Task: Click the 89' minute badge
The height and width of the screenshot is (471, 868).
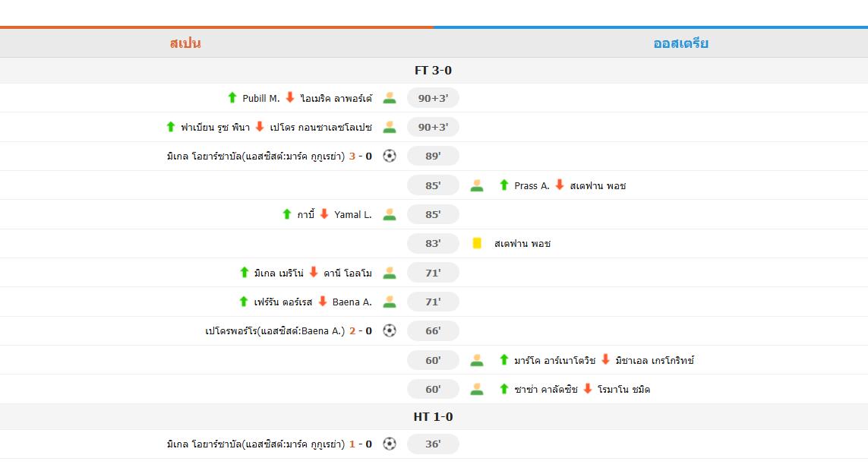Action: 433,156
